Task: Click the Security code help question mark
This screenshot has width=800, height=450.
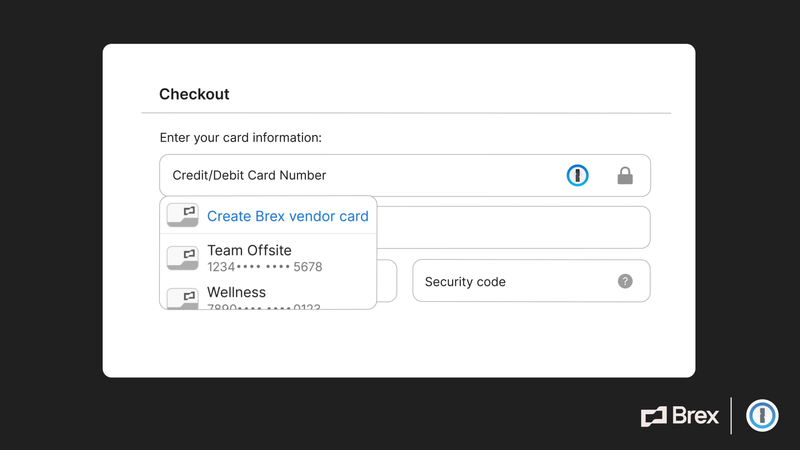Action: pos(625,281)
